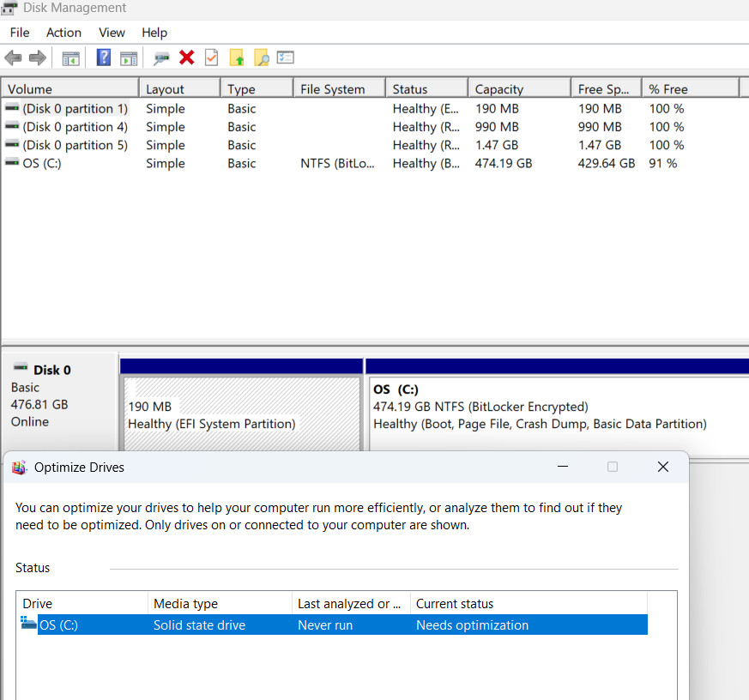Select the 190 MB EFI System Partition block
749x700 pixels.
tap(242, 413)
